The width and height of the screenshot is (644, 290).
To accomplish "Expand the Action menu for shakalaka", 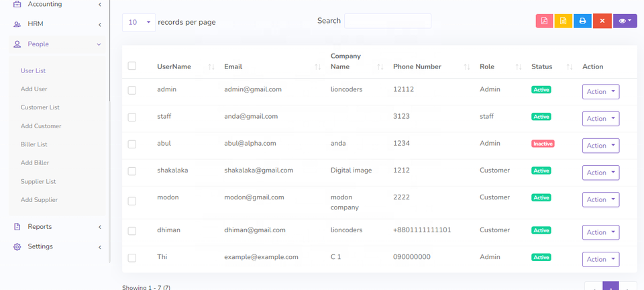I will point(600,173).
